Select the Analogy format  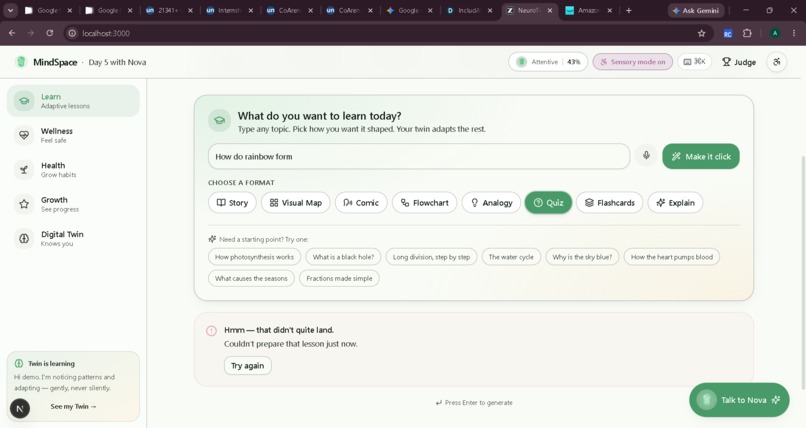[491, 202]
